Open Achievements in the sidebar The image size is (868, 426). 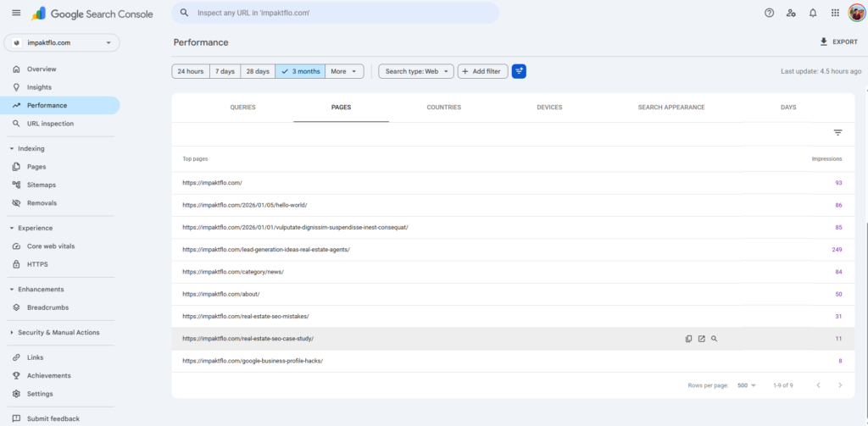60,376
